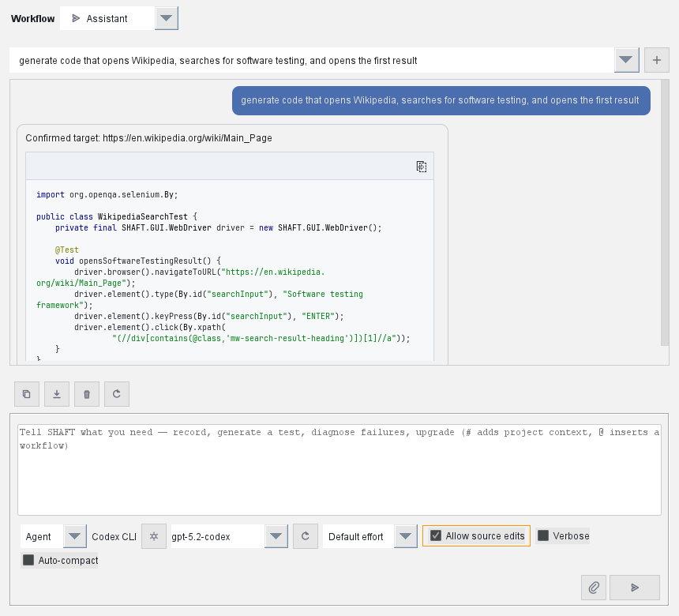Screen dimensions: 679x616
Task: Uncheck Allow source edits checkbox
Action: (x=436, y=536)
